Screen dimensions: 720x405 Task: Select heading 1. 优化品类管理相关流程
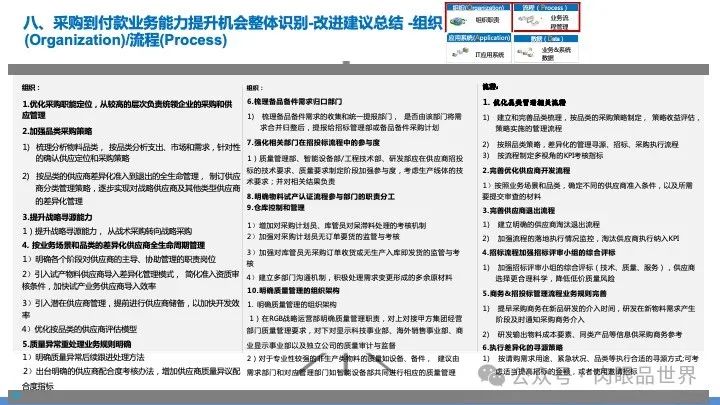[524, 102]
